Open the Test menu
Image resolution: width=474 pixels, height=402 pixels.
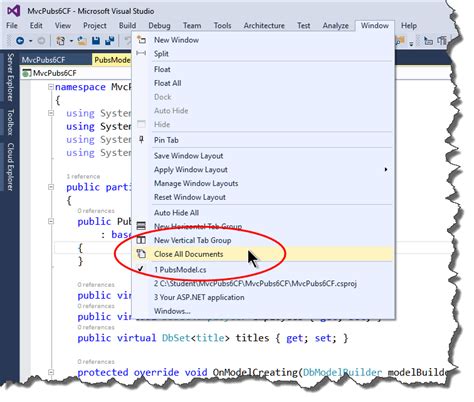click(303, 26)
